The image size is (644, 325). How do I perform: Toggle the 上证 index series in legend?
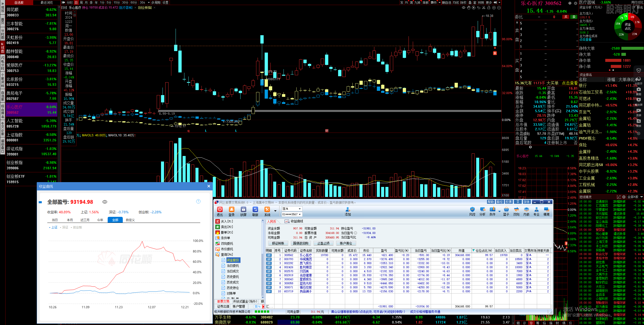click(54, 227)
